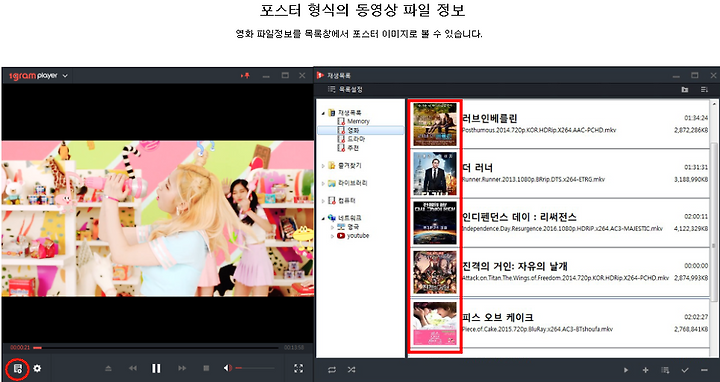The height and width of the screenshot is (382, 720).
Task: Open player settings gear
Action: click(x=37, y=368)
